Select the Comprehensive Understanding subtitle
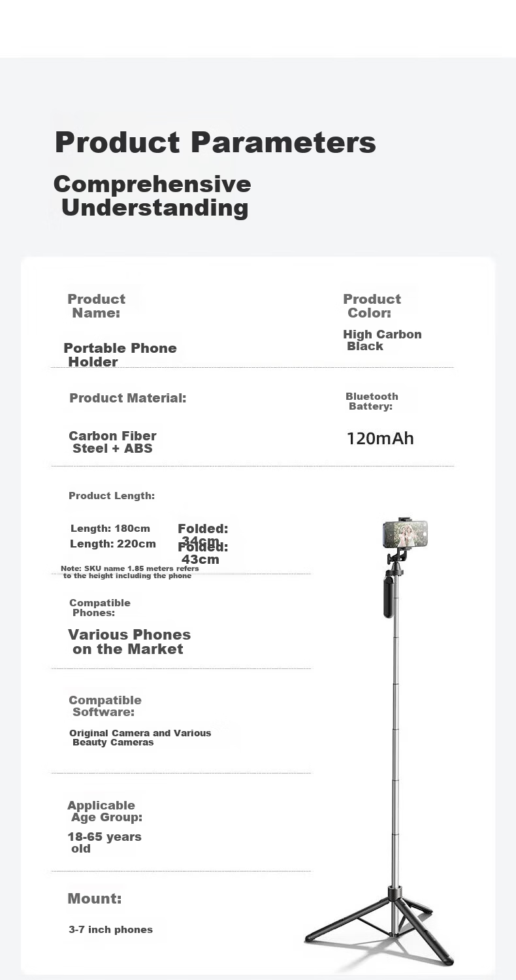 click(x=152, y=195)
